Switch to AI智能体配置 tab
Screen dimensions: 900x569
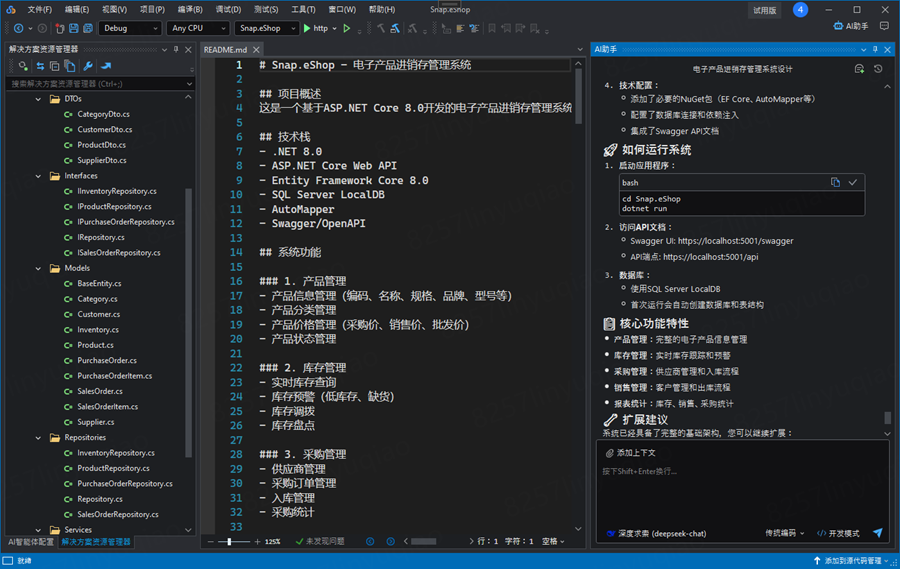click(x=31, y=541)
